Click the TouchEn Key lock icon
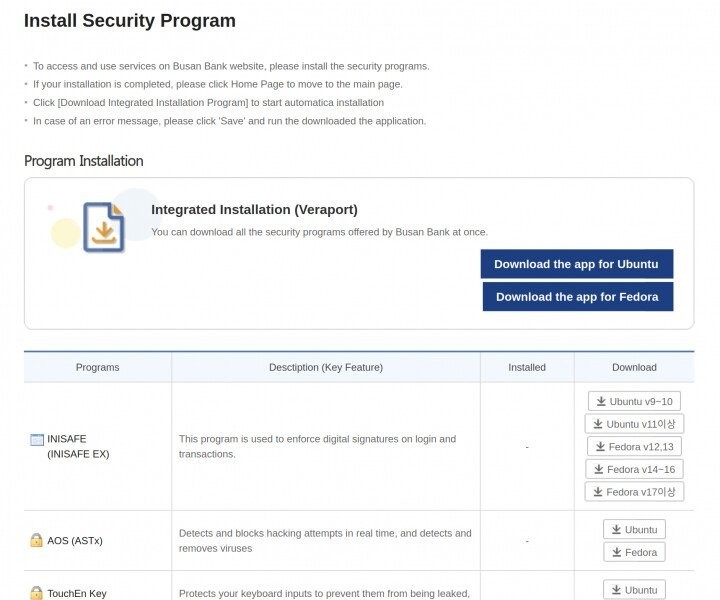 (x=37, y=593)
